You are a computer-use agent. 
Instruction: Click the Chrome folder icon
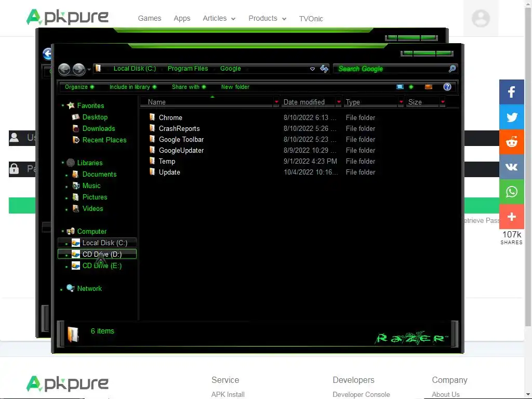coord(152,117)
